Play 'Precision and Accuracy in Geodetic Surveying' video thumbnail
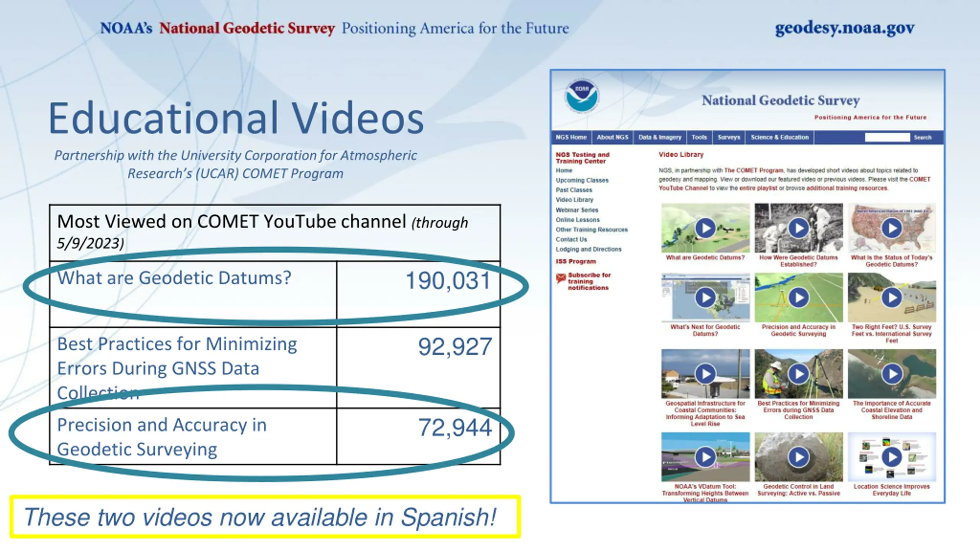980x551 pixels. pos(799,297)
